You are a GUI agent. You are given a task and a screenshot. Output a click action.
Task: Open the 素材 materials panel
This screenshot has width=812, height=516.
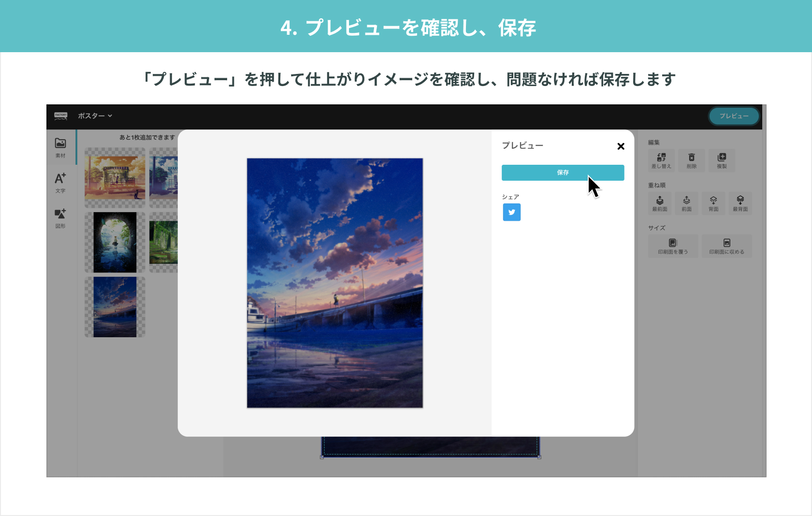pos(60,148)
